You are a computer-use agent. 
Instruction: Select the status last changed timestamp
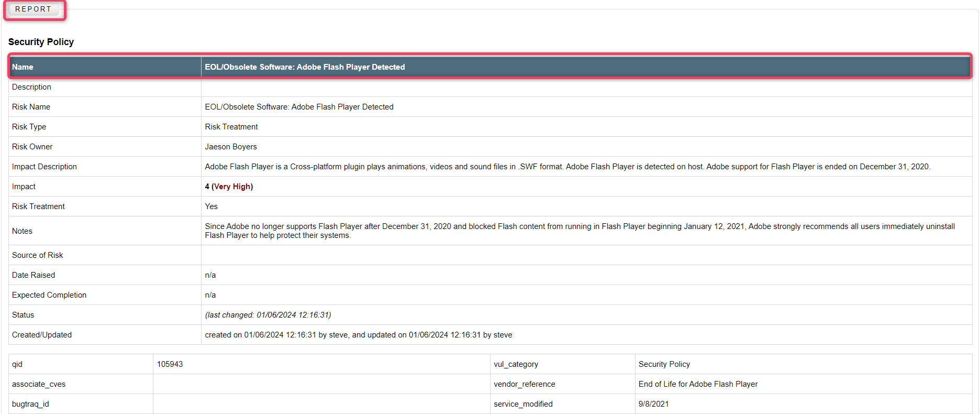click(x=268, y=315)
